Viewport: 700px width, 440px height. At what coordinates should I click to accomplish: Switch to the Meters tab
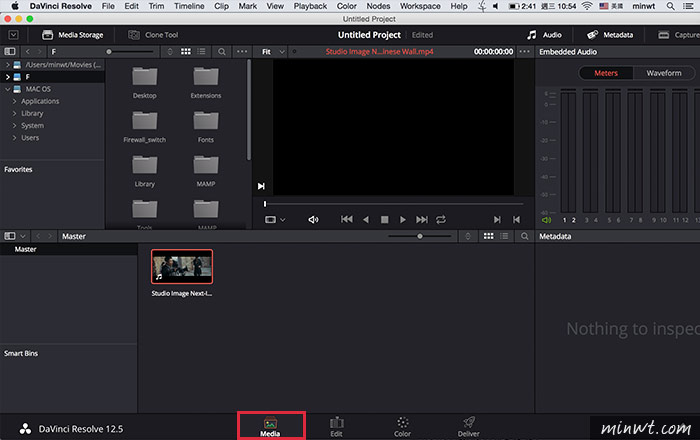[606, 73]
